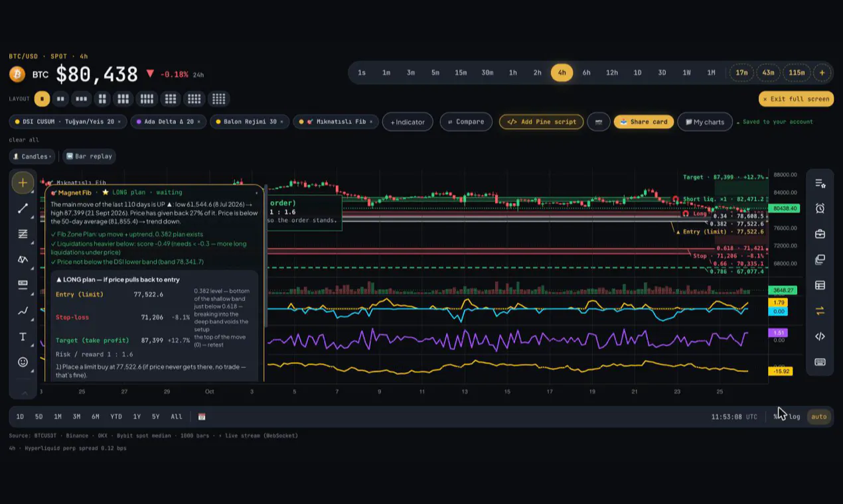Open the watchlist panel icon
Viewport: 843px width, 504px height.
820,183
